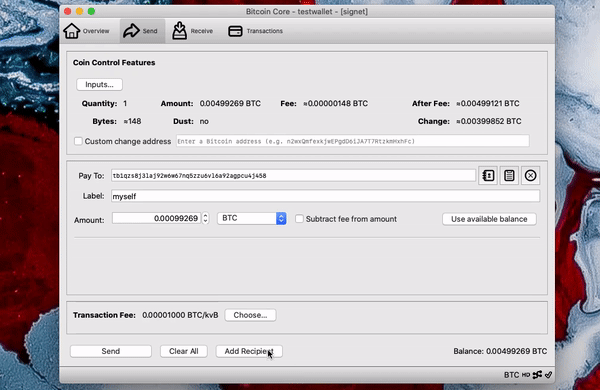600x390 pixels.
Task: Switch to the Send tab
Action: [142, 31]
